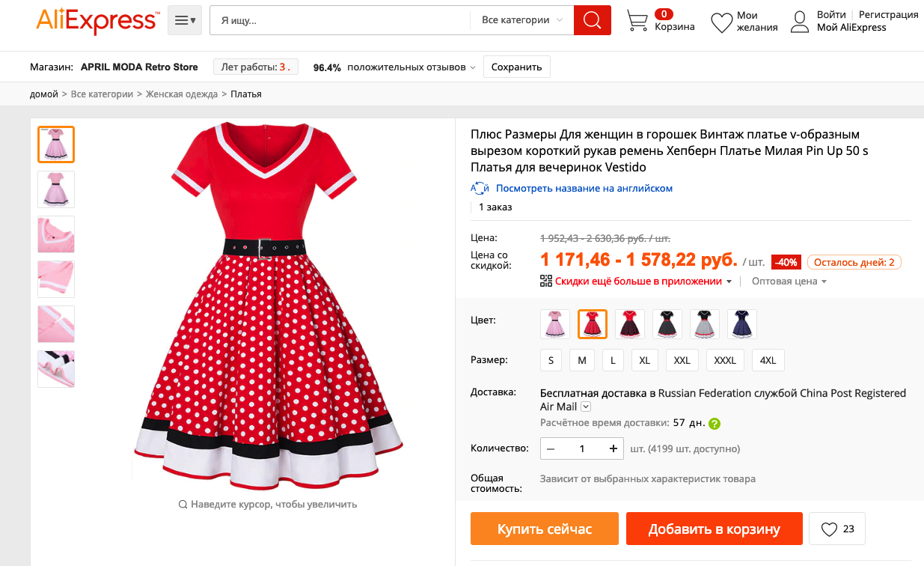The width and height of the screenshot is (924, 566).
Task: Click the user account profile icon
Action: (800, 22)
